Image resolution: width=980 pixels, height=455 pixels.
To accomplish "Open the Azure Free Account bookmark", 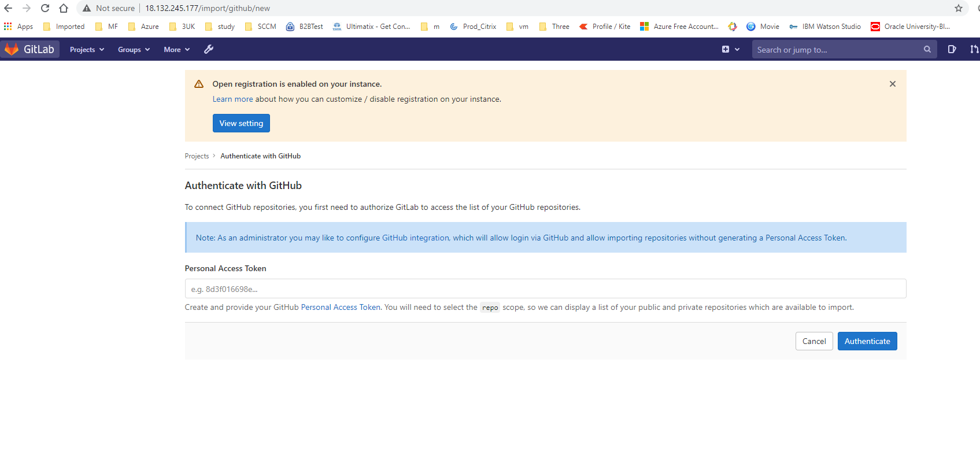I will (679, 27).
